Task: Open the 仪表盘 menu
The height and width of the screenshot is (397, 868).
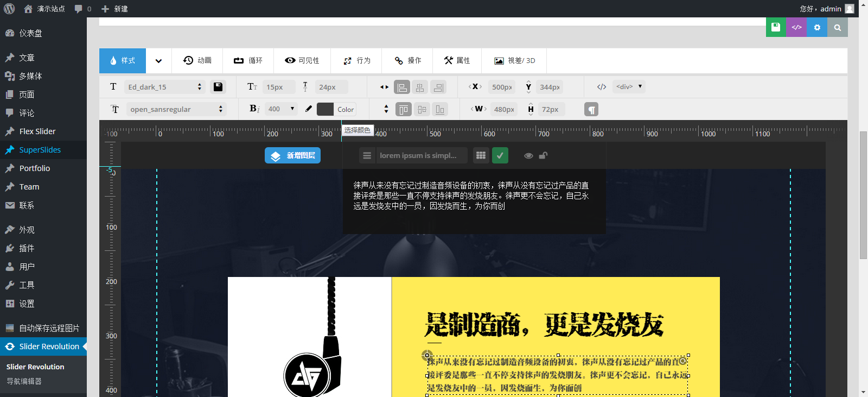Action: pos(43,33)
